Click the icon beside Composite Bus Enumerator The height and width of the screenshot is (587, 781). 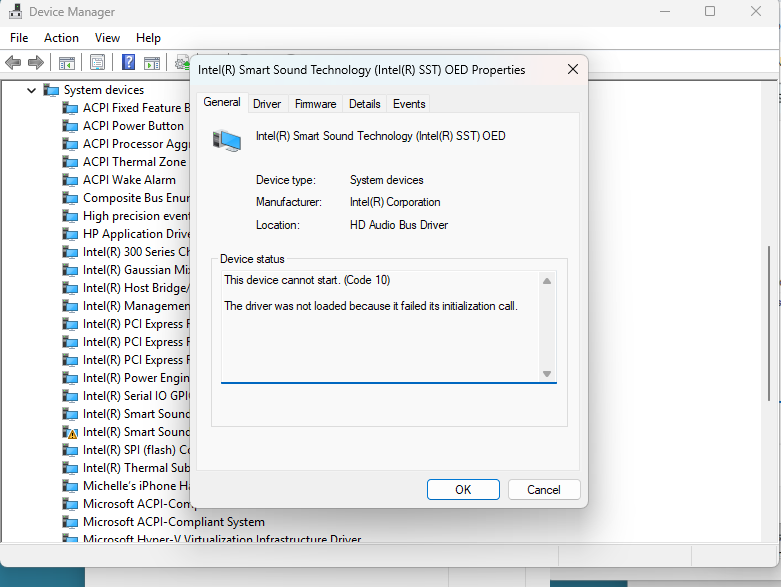[70, 198]
